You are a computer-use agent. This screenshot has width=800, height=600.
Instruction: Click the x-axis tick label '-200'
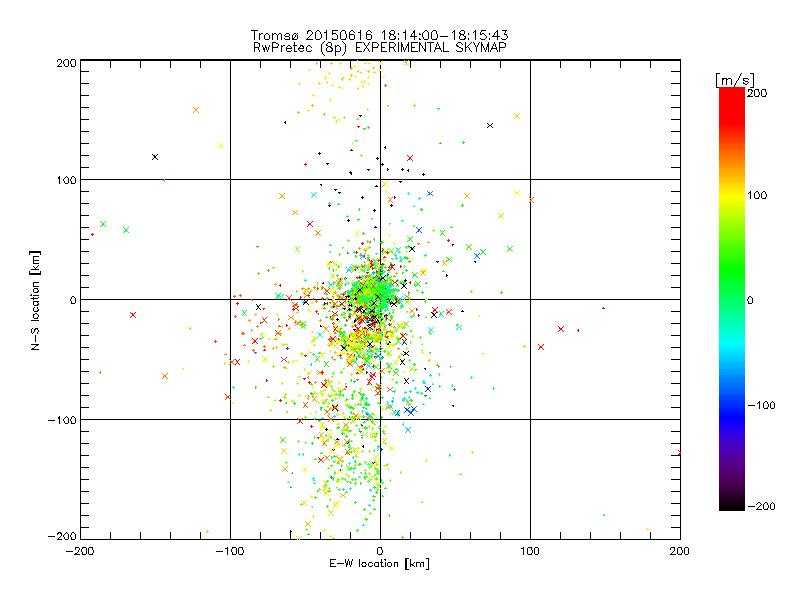pyautogui.click(x=80, y=552)
